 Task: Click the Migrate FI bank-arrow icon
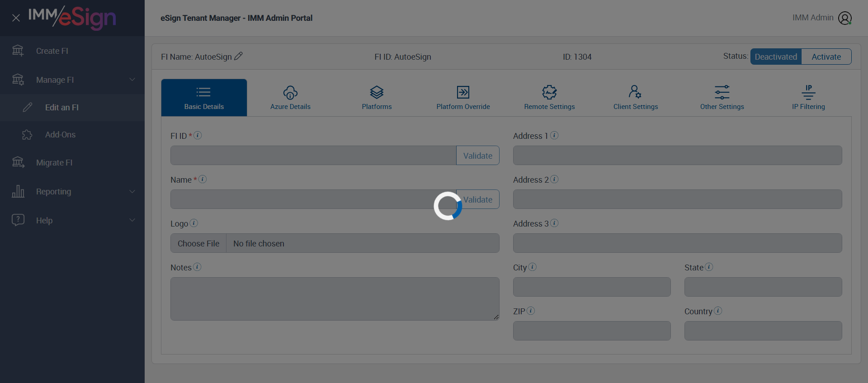click(x=18, y=162)
